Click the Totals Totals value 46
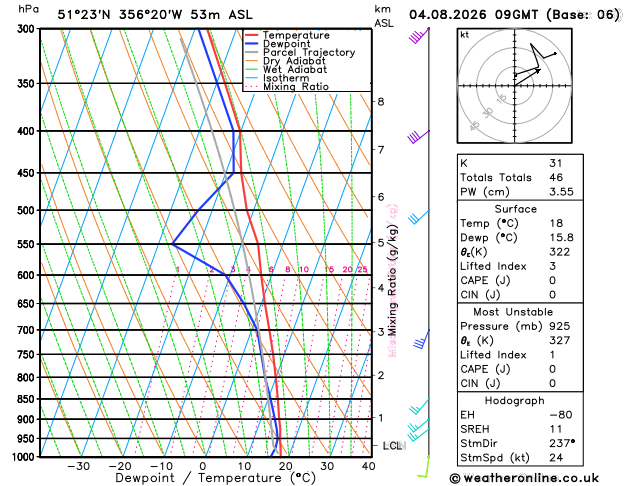The width and height of the screenshot is (629, 486). coord(556,177)
